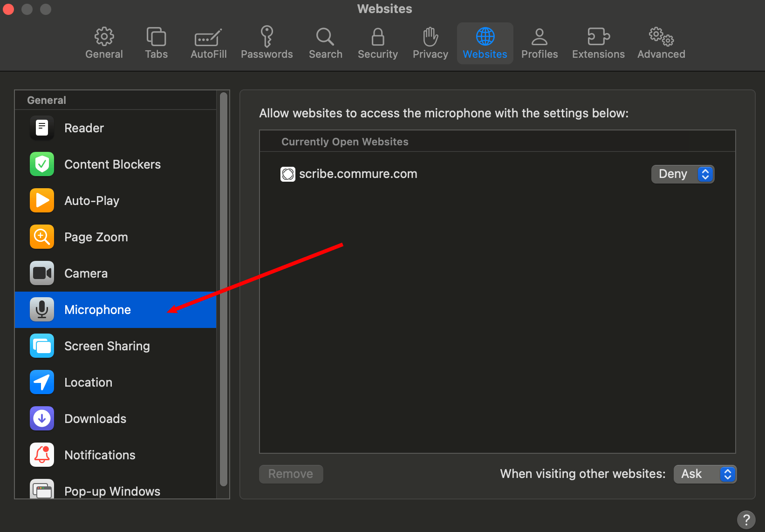The width and height of the screenshot is (765, 532).
Task: Click the sidebar General section header
Action: pyautogui.click(x=47, y=100)
